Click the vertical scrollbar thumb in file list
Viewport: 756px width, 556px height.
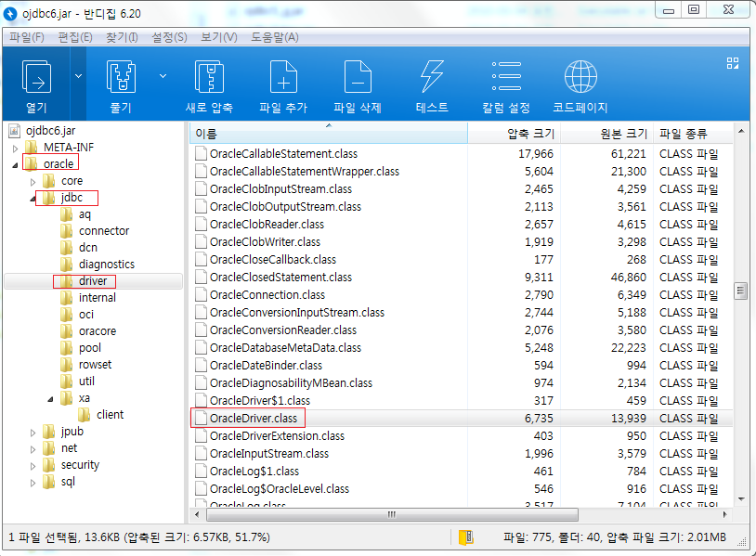point(740,291)
